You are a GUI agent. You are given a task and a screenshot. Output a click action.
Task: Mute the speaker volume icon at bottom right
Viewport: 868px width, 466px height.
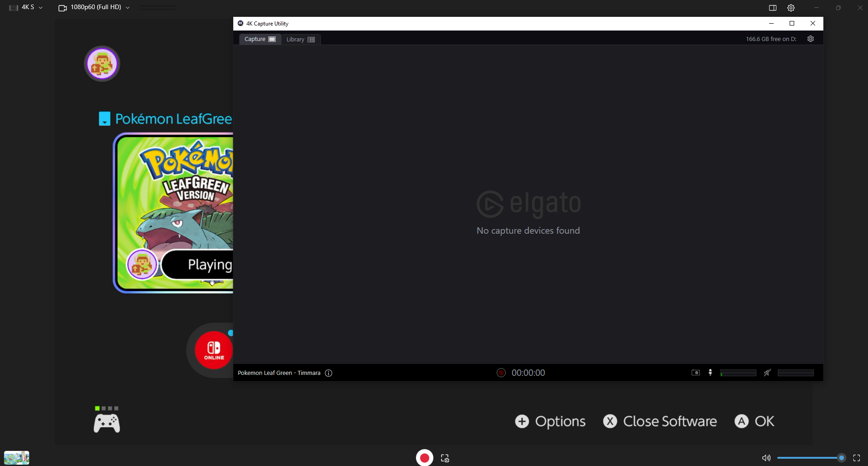766,458
